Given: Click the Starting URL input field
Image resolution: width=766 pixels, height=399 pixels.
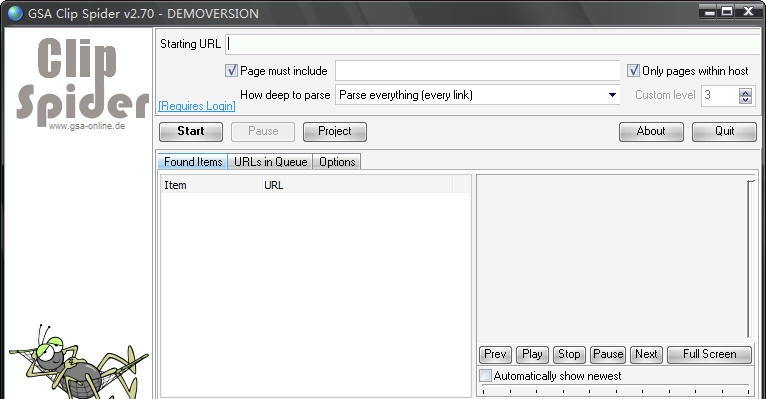Looking at the screenshot, I should 492,44.
